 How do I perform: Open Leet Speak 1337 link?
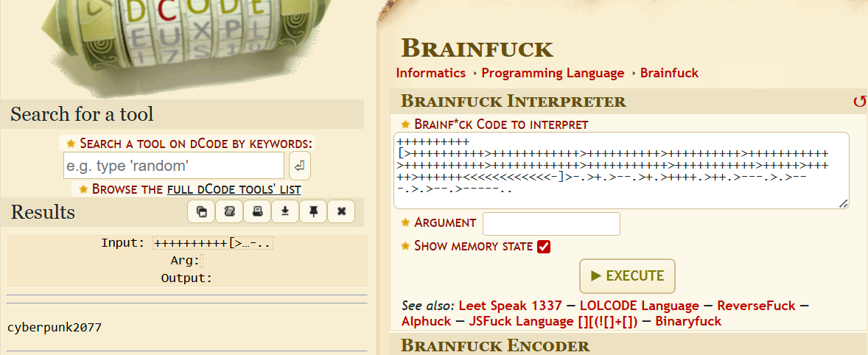[511, 306]
